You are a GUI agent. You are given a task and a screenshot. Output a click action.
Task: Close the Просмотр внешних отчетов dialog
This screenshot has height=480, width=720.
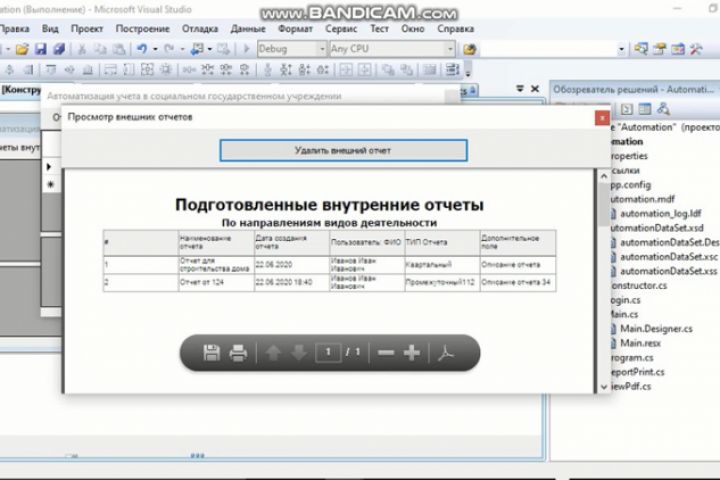tap(602, 118)
